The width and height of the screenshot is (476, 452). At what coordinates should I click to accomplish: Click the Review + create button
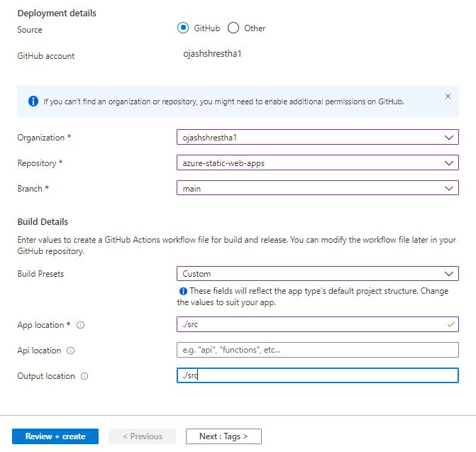55,436
